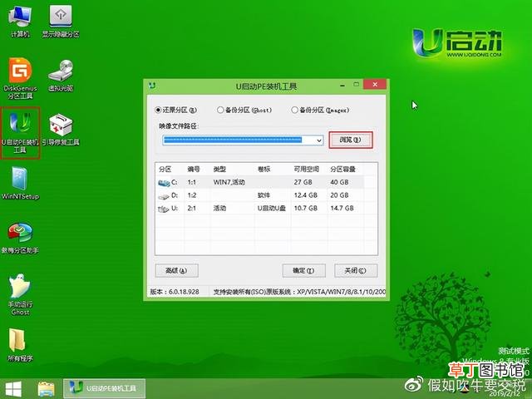Sort by the 分区 column header

[x=165, y=169]
